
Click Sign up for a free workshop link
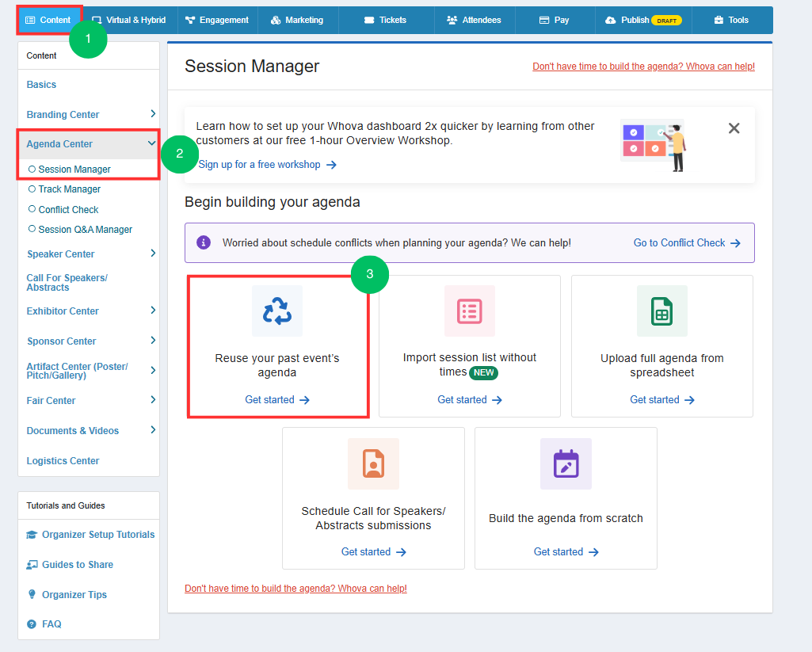coord(267,165)
